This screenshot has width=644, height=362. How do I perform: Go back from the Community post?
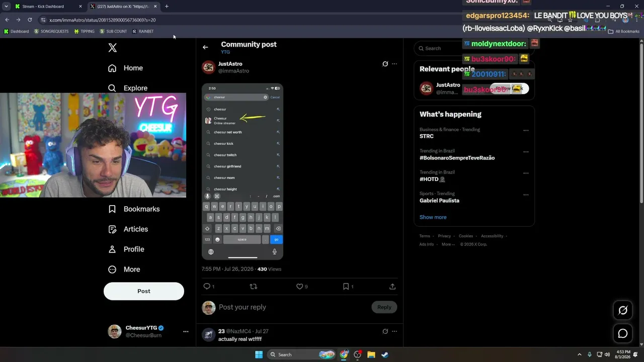tap(205, 47)
